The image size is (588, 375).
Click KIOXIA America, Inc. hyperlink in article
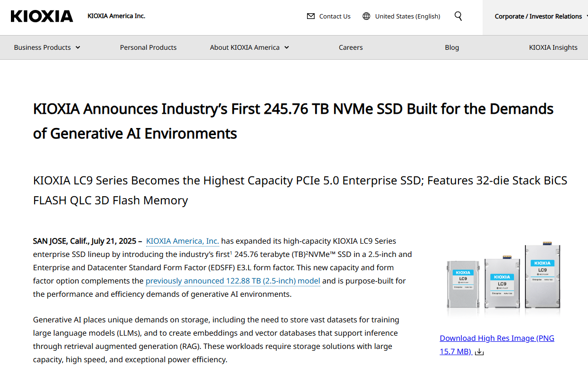183,241
